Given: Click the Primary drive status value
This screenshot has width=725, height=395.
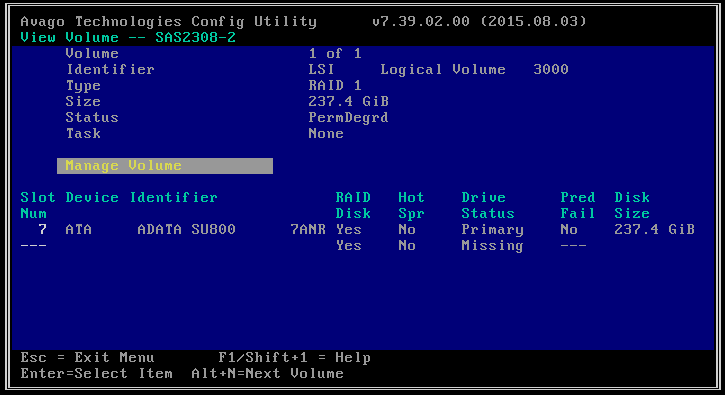Looking at the screenshot, I should coord(492,230).
